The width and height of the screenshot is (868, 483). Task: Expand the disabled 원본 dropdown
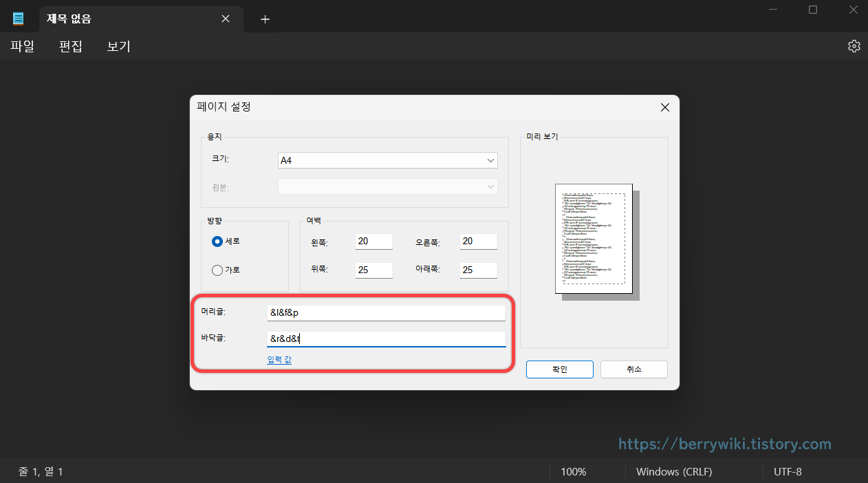(x=387, y=186)
